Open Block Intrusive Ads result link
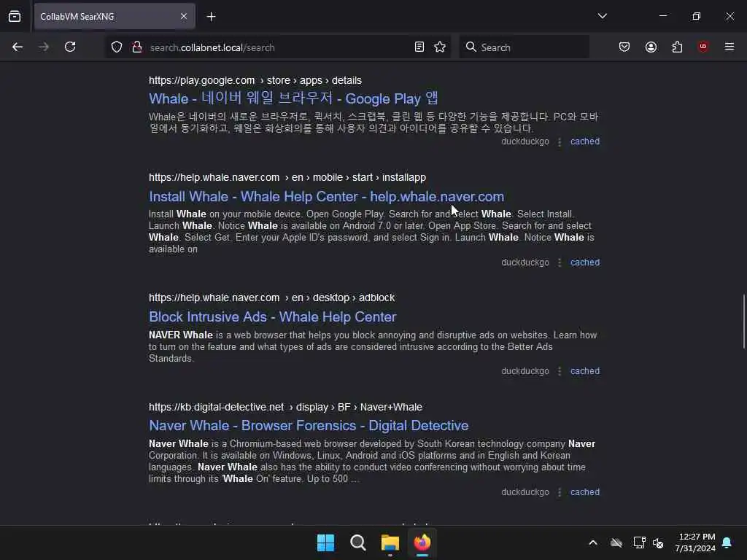The image size is (747, 560). (273, 317)
